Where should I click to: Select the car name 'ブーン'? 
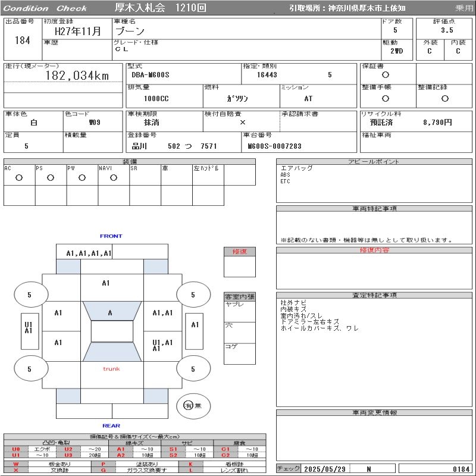(x=130, y=31)
